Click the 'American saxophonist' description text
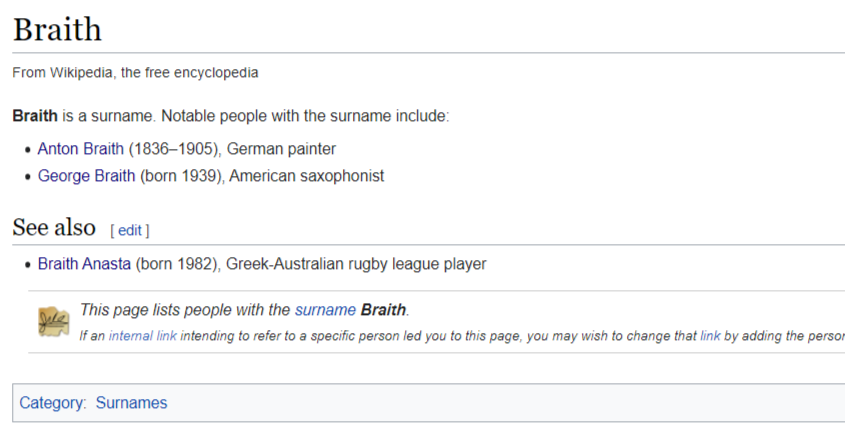The width and height of the screenshot is (845, 430). coord(307,176)
